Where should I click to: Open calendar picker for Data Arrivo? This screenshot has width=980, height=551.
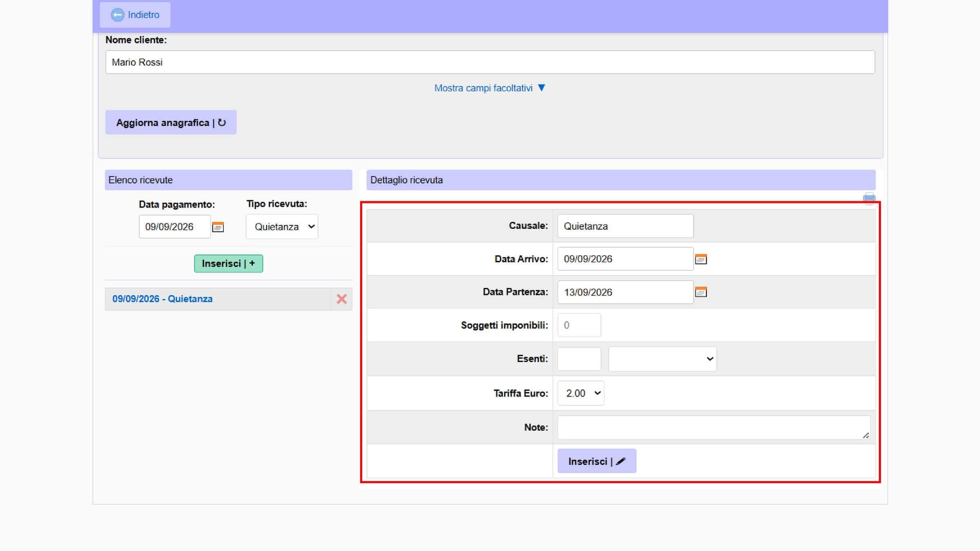click(x=701, y=259)
